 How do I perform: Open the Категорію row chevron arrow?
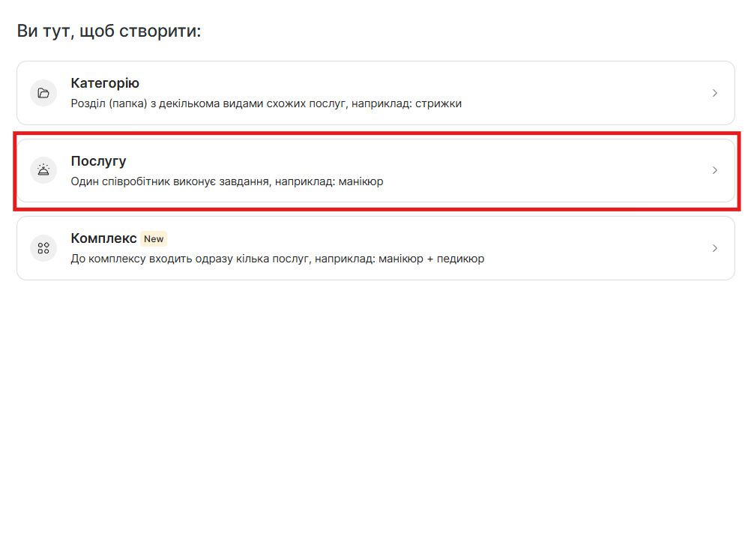click(714, 93)
